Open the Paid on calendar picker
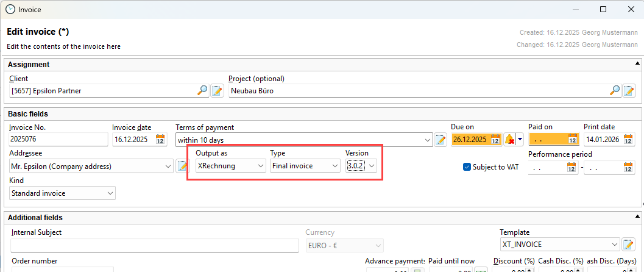This screenshot has width=644, height=272. coord(573,140)
